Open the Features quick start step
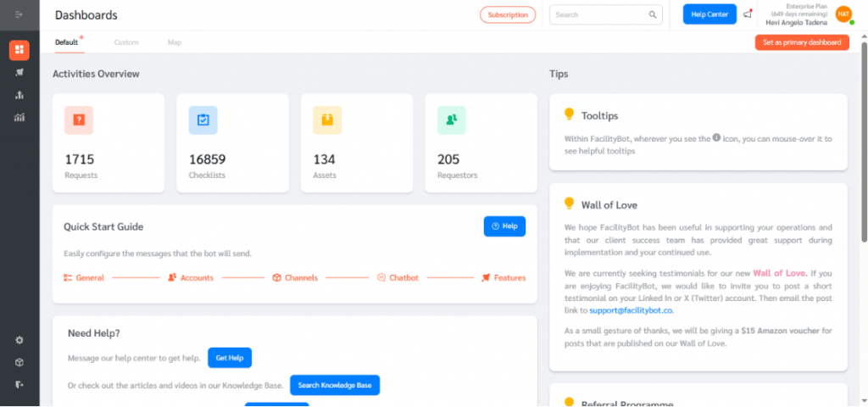 (504, 278)
